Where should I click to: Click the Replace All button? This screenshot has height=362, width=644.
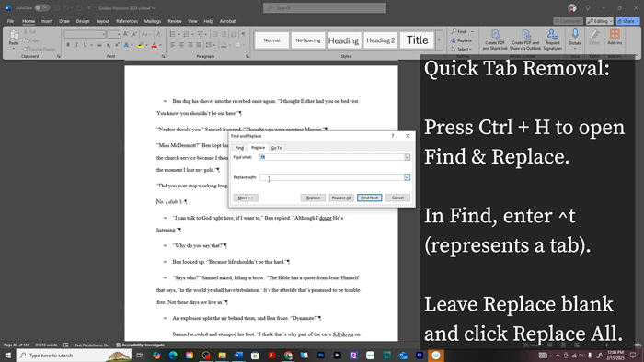pos(341,198)
